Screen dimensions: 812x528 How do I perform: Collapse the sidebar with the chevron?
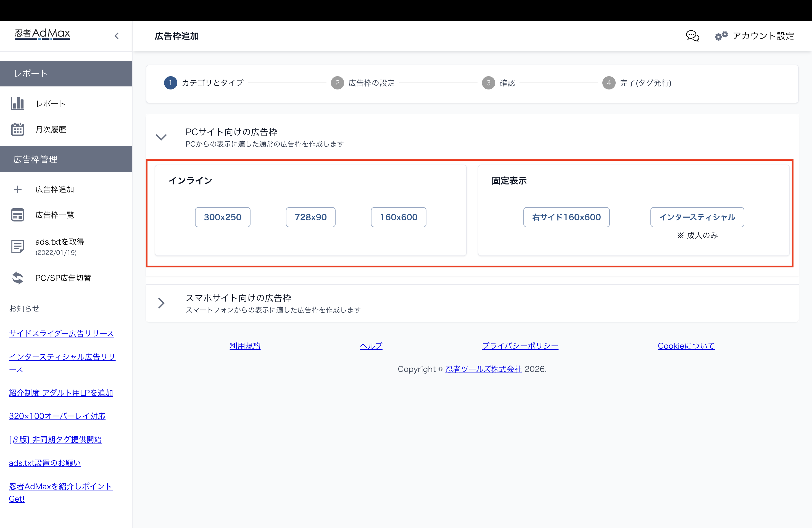point(116,36)
